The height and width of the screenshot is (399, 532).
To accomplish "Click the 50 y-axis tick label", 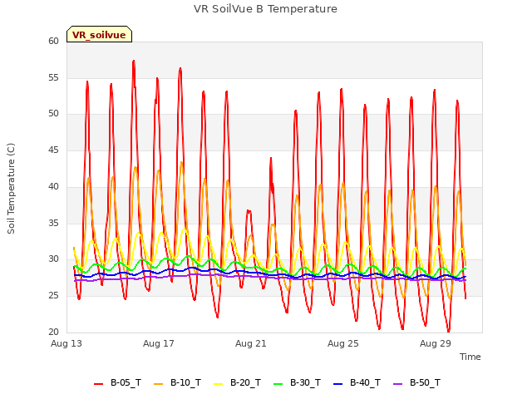I will point(53,114).
